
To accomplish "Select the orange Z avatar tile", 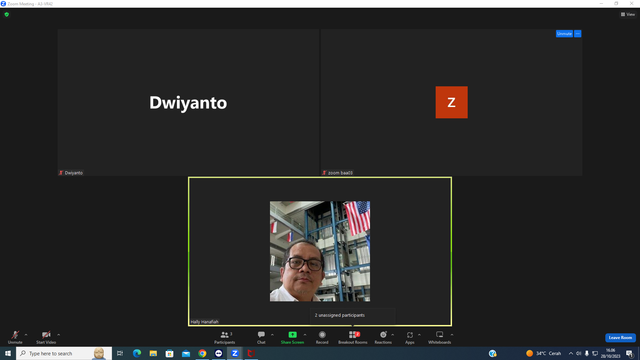I will 451,102.
